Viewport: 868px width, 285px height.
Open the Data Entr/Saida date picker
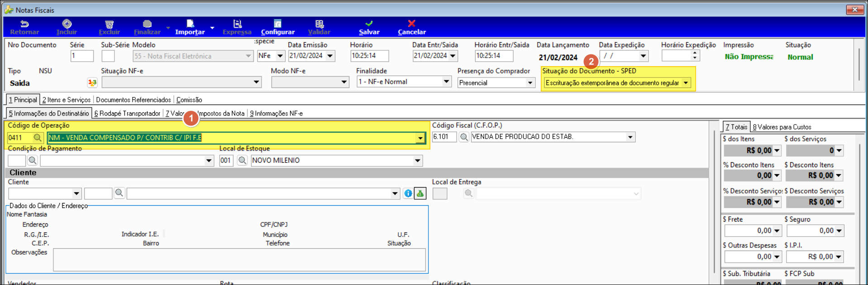pos(453,56)
